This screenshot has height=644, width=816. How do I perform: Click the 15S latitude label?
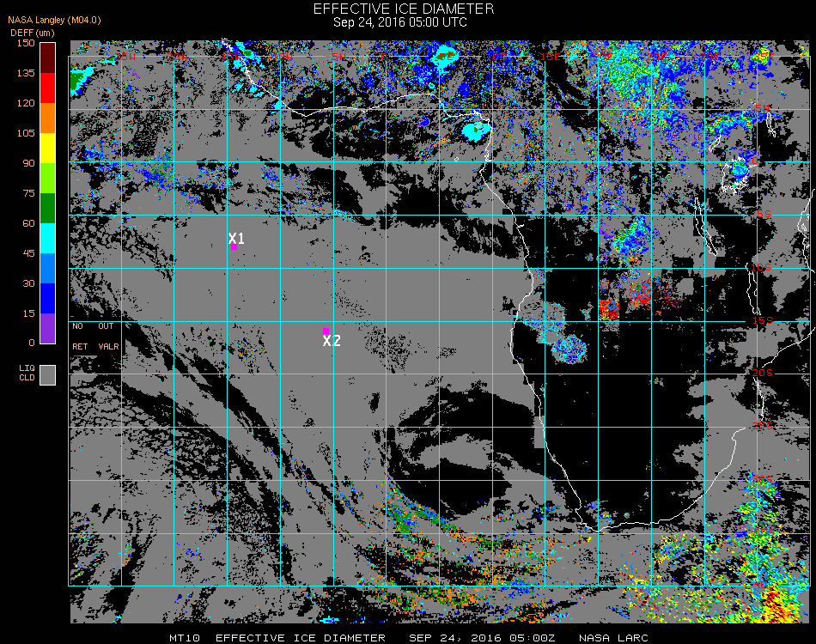763,320
